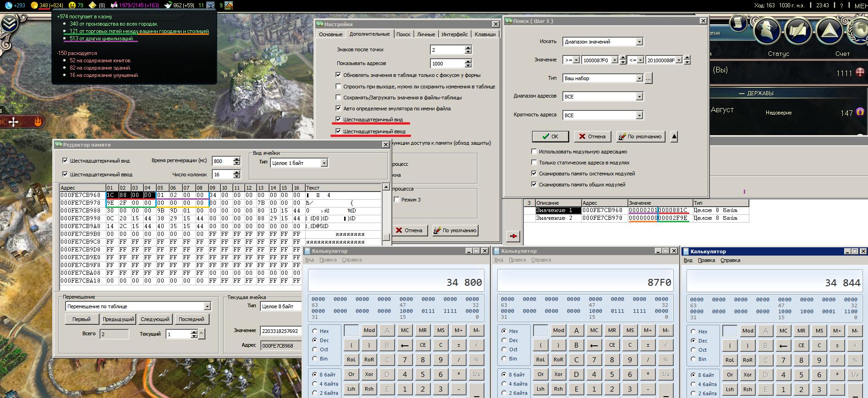Click backspace arrow in the 87F0 calculator
Viewport: 868px width, 398px height.
(594, 345)
